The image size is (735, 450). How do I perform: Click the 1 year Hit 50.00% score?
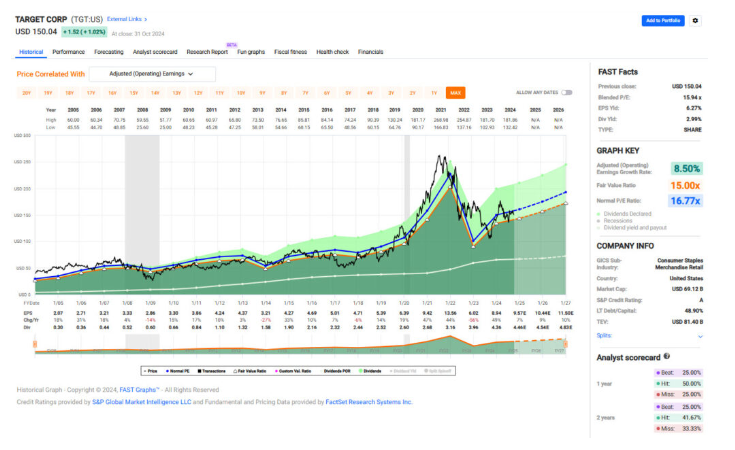point(678,383)
